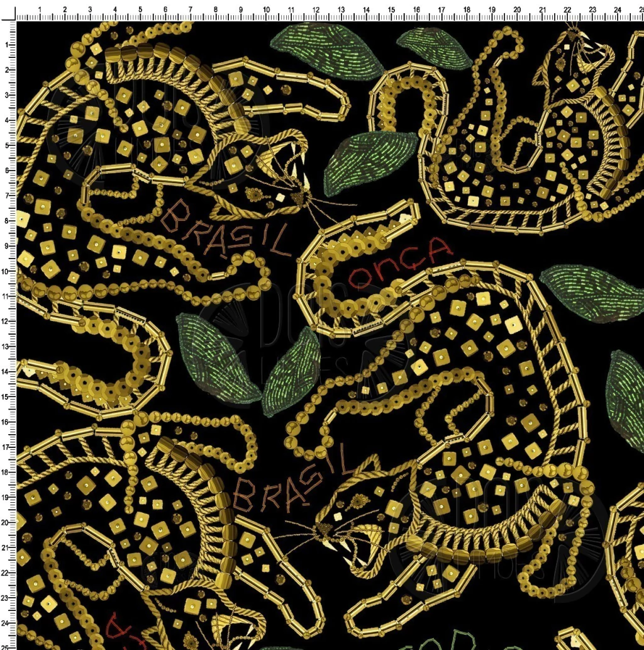Image resolution: width=644 pixels, height=650 pixels.
Task: Click number 24 on the top ruler
Action: pyautogui.click(x=617, y=9)
